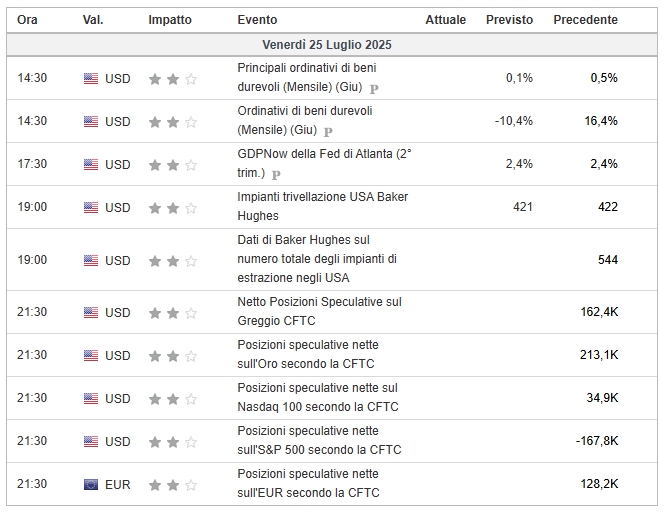Click the 'P' icon after GDPNow trim.
Viewport: 669px width, 513px height.
coord(276,174)
